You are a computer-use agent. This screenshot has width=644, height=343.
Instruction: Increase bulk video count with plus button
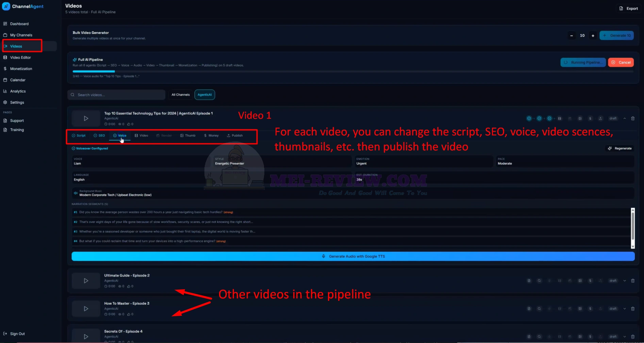pyautogui.click(x=593, y=35)
